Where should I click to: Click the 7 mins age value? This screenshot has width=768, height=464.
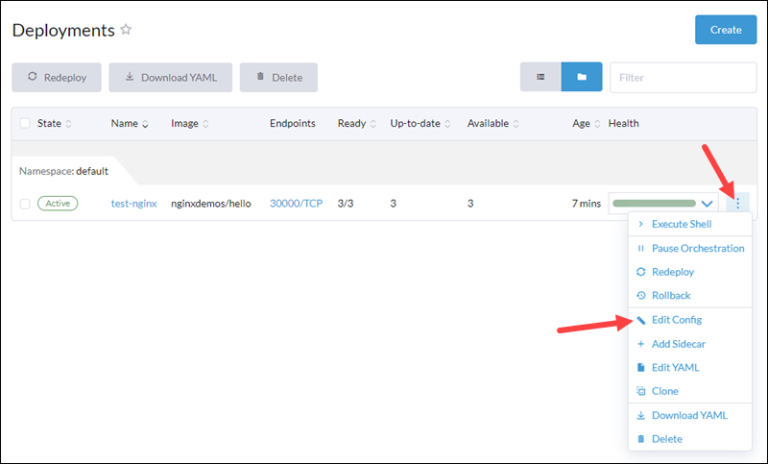[586, 203]
